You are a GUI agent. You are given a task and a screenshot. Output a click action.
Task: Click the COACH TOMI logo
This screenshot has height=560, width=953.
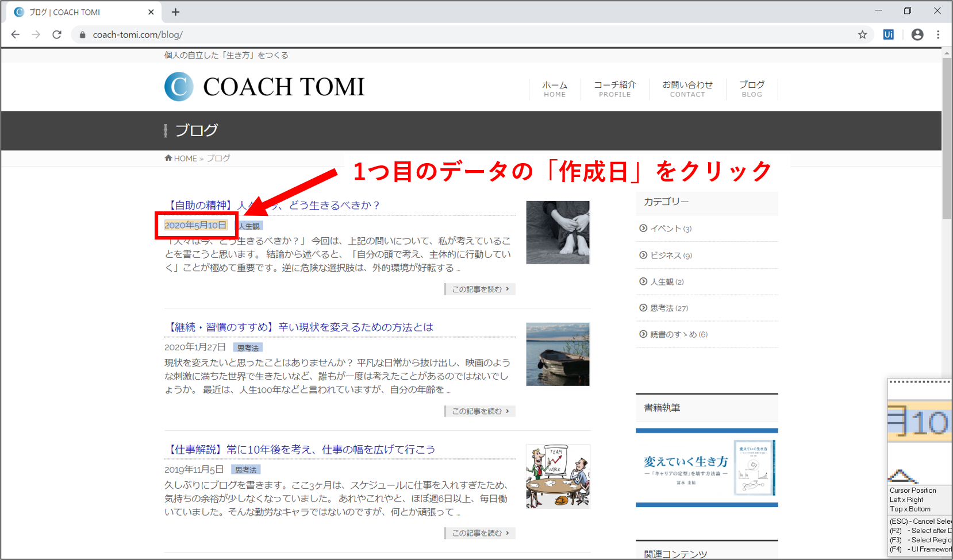click(264, 87)
